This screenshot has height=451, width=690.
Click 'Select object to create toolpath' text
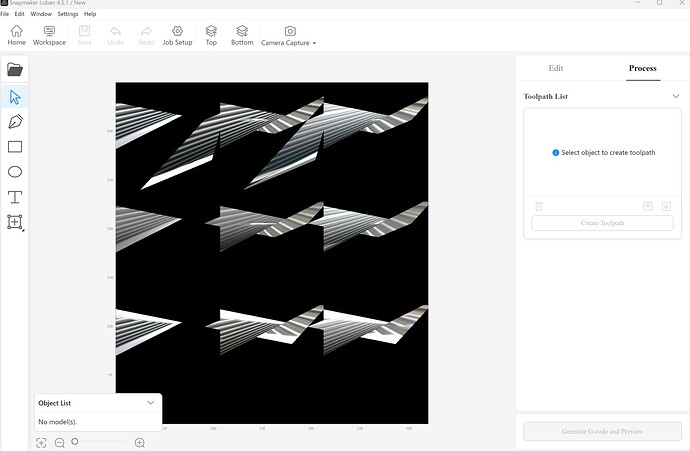pyautogui.click(x=608, y=153)
